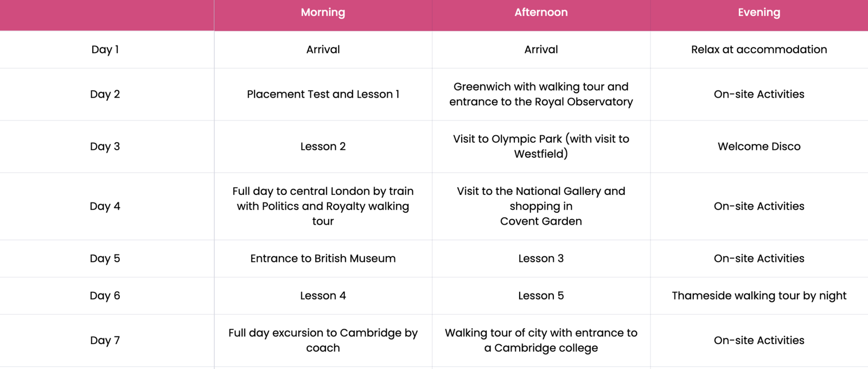Viewport: 868px width, 369px height.
Task: Select the Day 5 row label
Action: 105,258
